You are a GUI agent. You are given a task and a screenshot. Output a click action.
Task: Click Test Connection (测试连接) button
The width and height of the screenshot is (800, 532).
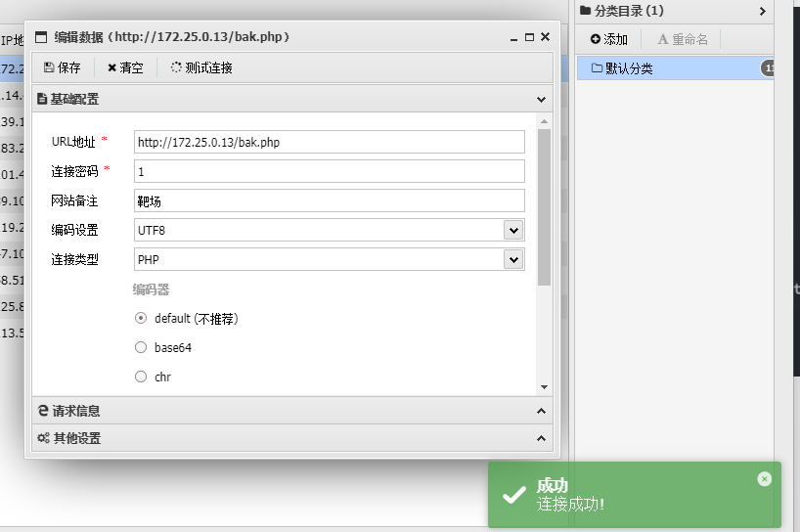click(202, 67)
